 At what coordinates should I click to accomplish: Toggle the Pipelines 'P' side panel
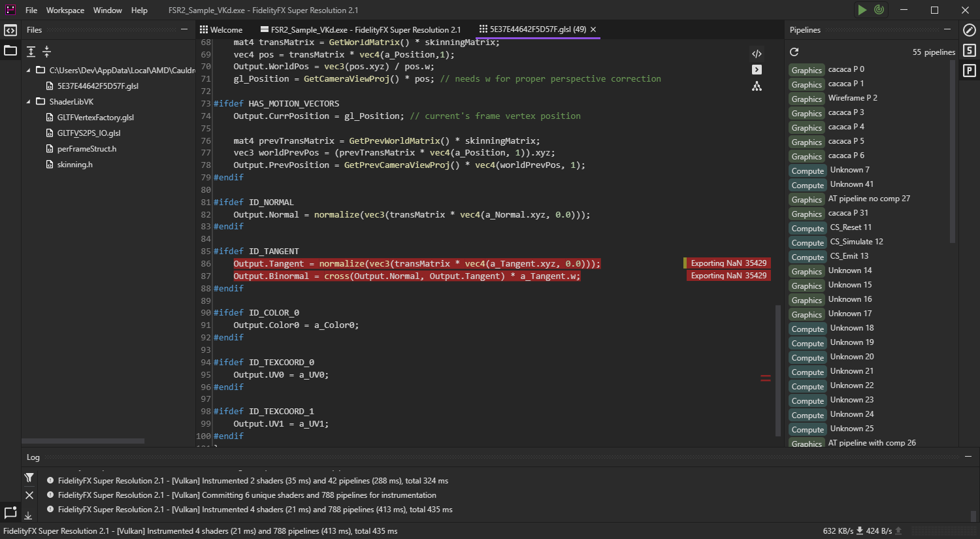click(970, 71)
